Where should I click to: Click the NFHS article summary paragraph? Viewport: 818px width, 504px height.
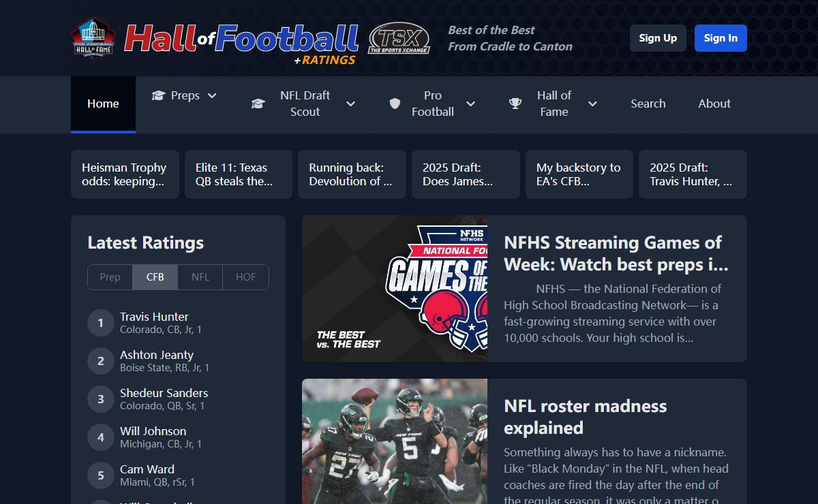[x=613, y=313]
